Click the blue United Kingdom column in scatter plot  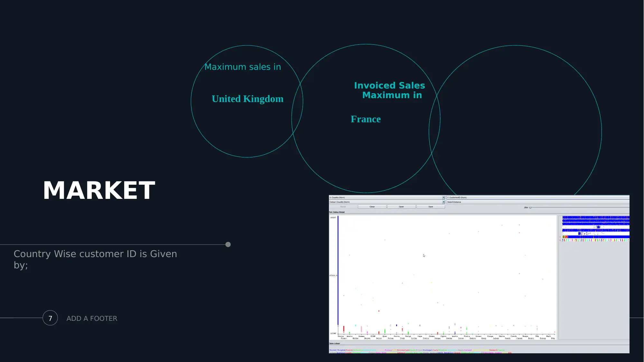[x=338, y=270]
